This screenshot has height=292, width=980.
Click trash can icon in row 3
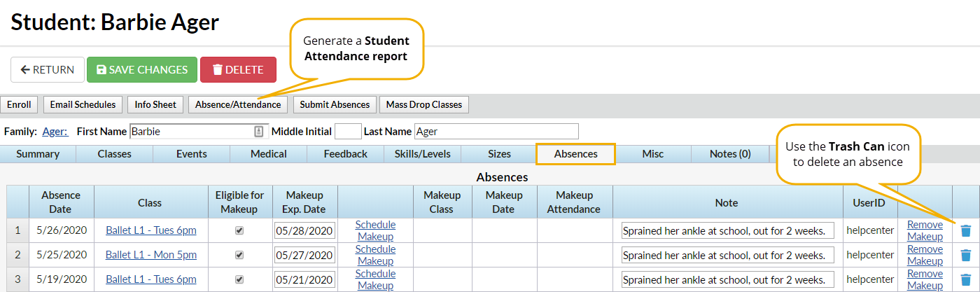[x=966, y=279]
